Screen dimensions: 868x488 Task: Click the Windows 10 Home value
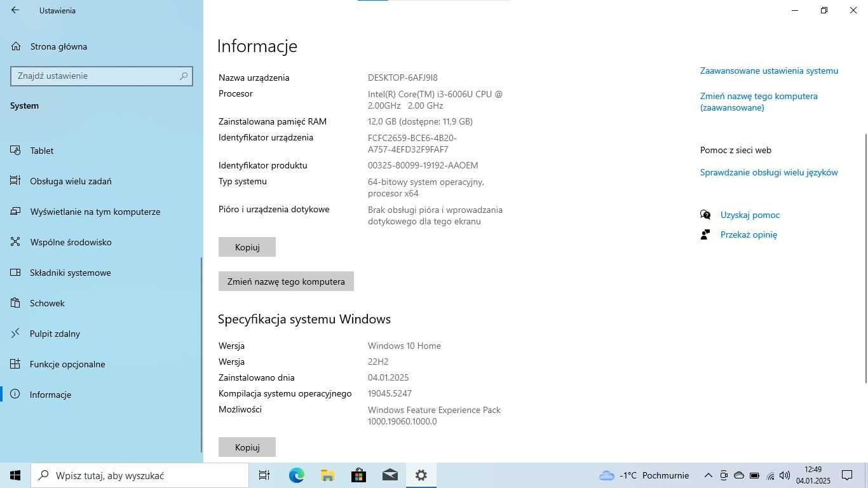coord(404,346)
